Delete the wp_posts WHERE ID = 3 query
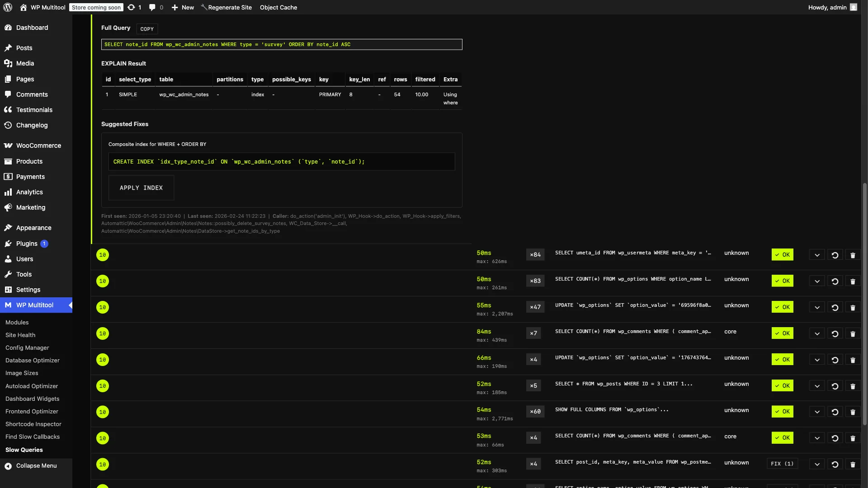The width and height of the screenshot is (868, 488). point(853,386)
